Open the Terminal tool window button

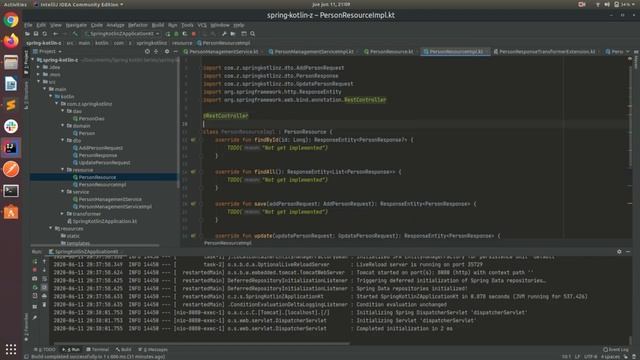pyautogui.click(x=98, y=350)
